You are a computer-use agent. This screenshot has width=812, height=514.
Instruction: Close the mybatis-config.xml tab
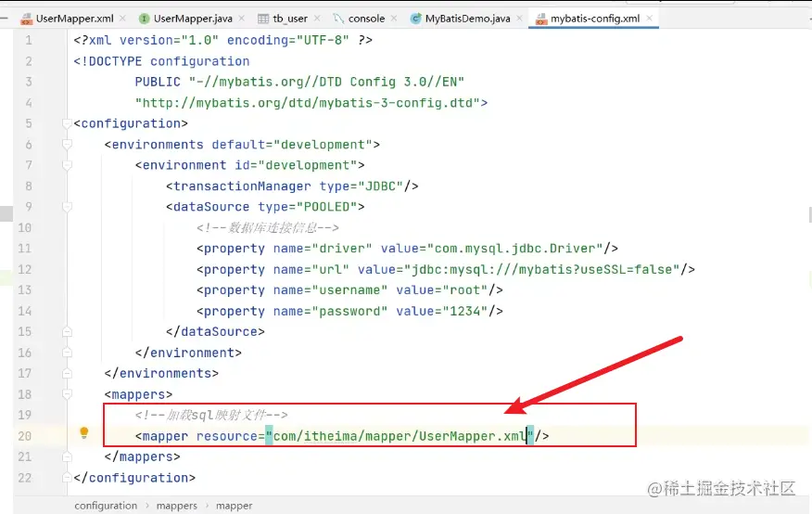click(x=650, y=19)
